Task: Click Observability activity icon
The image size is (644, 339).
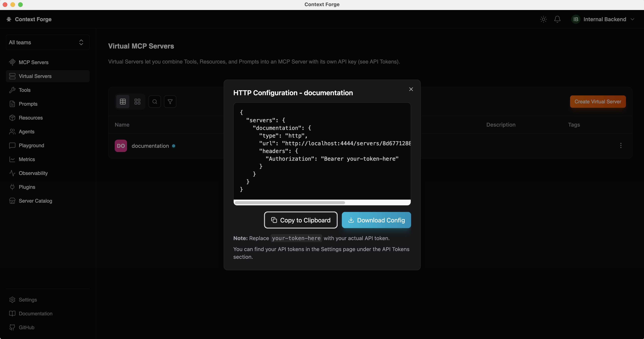Action: pyautogui.click(x=12, y=173)
